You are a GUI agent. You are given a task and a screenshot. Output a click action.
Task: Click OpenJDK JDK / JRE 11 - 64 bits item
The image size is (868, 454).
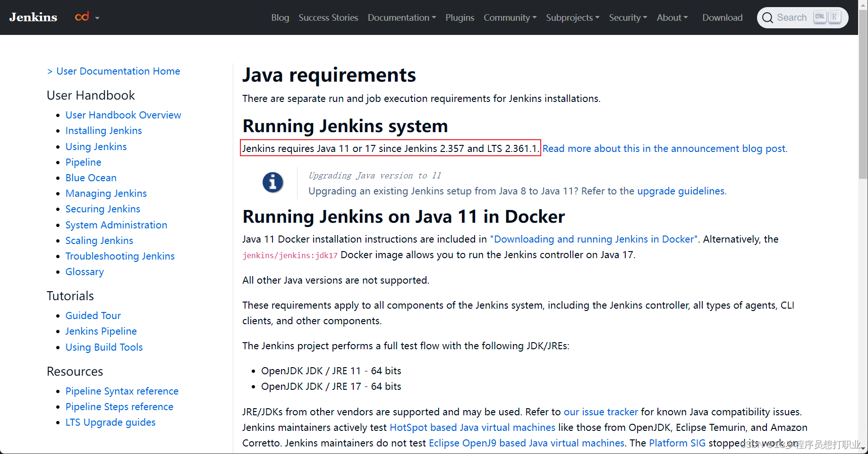(331, 371)
